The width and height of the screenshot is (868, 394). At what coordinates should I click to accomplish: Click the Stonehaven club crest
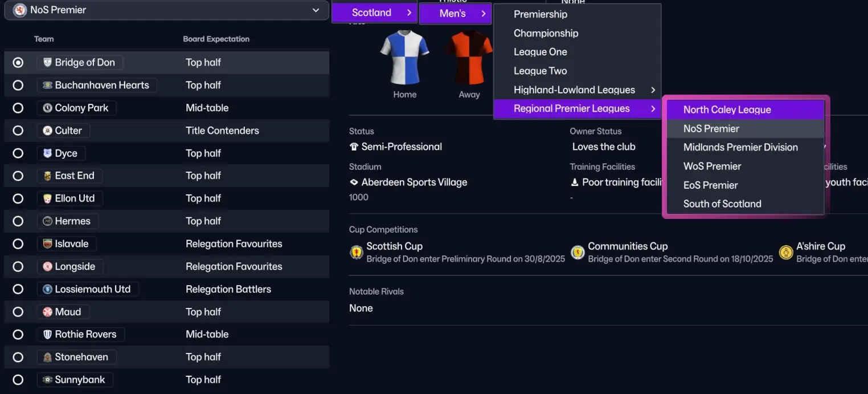(47, 357)
